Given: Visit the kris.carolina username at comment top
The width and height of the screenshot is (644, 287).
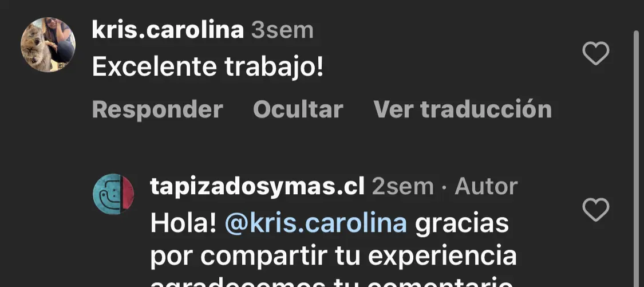Looking at the screenshot, I should (x=168, y=30).
